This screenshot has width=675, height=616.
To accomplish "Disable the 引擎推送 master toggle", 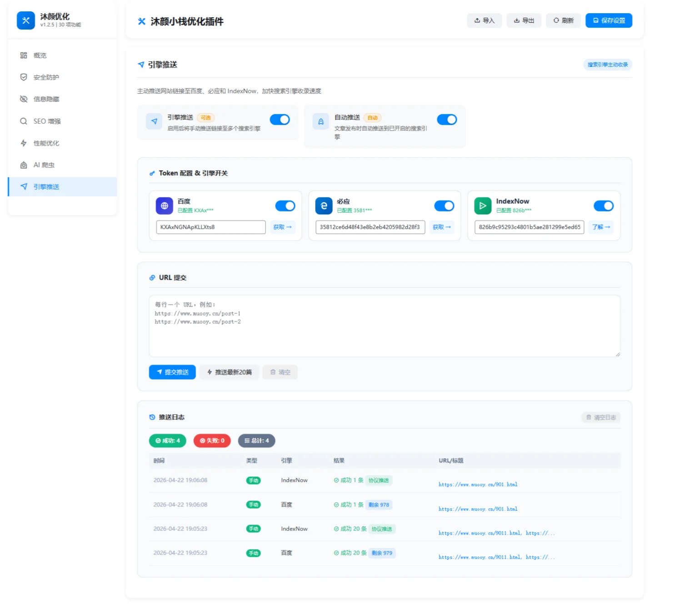I will click(x=280, y=120).
